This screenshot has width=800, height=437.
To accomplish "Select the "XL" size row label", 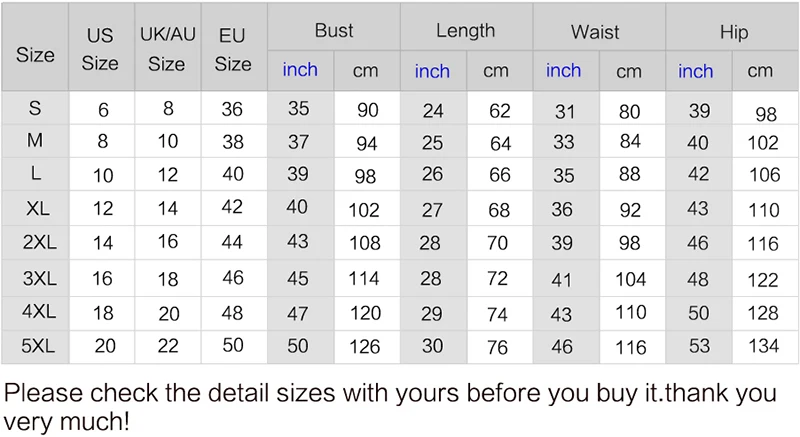I will point(36,208).
